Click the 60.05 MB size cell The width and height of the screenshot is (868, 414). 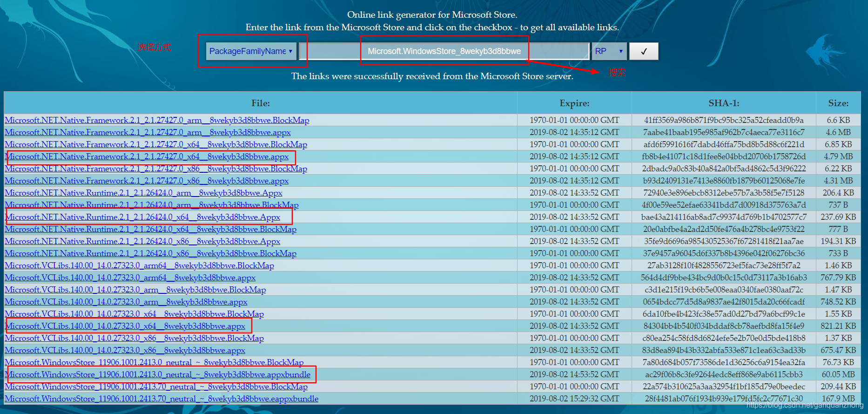838,374
